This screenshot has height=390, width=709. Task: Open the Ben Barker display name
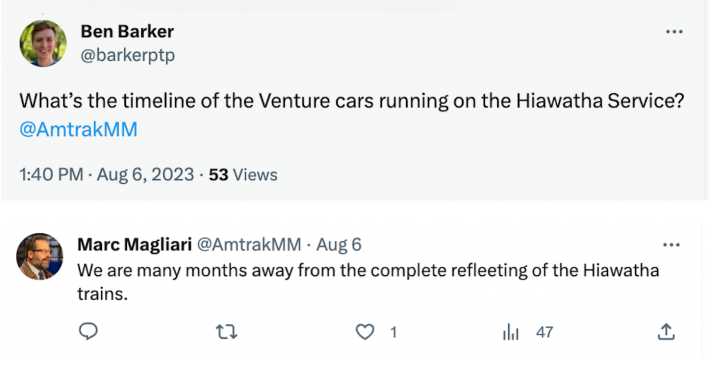click(x=127, y=32)
